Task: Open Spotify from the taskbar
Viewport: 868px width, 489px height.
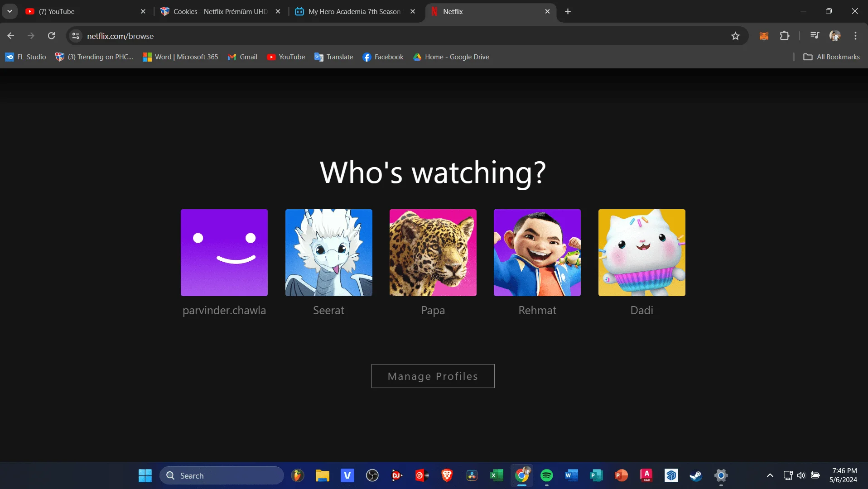Action: (x=547, y=475)
